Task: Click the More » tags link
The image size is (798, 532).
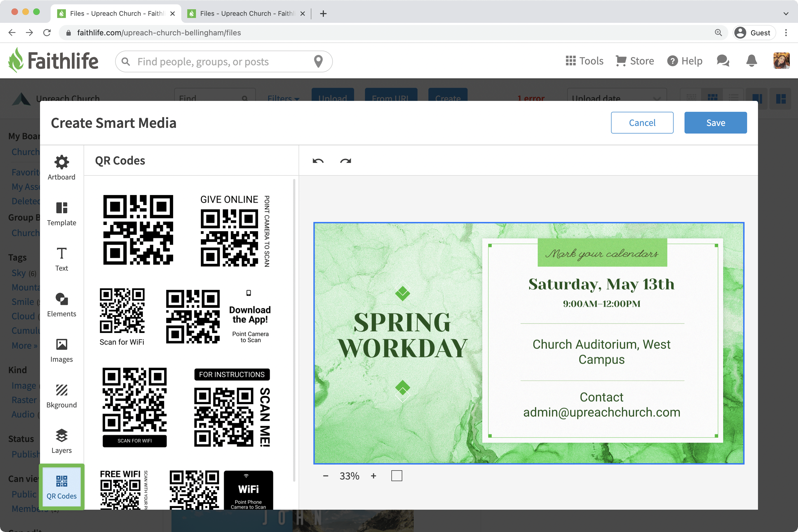Action: (24, 345)
